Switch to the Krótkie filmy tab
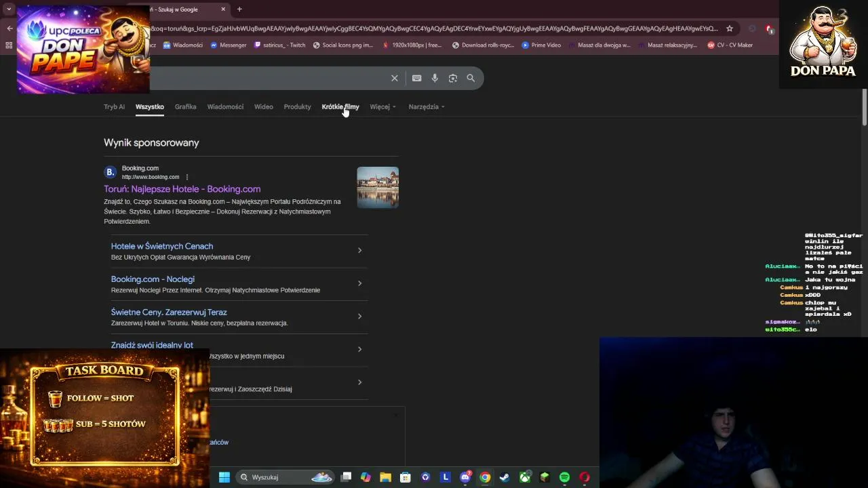The image size is (868, 488). (x=340, y=106)
